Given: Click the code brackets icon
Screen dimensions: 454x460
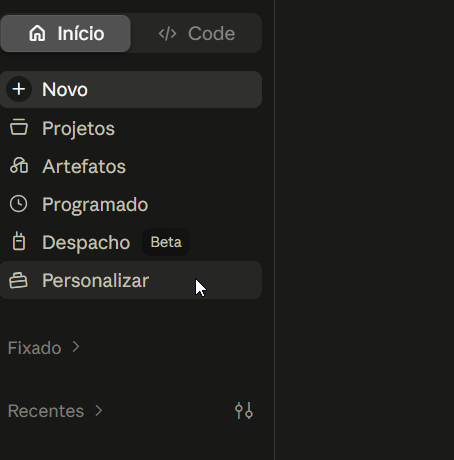Looking at the screenshot, I should tap(167, 34).
